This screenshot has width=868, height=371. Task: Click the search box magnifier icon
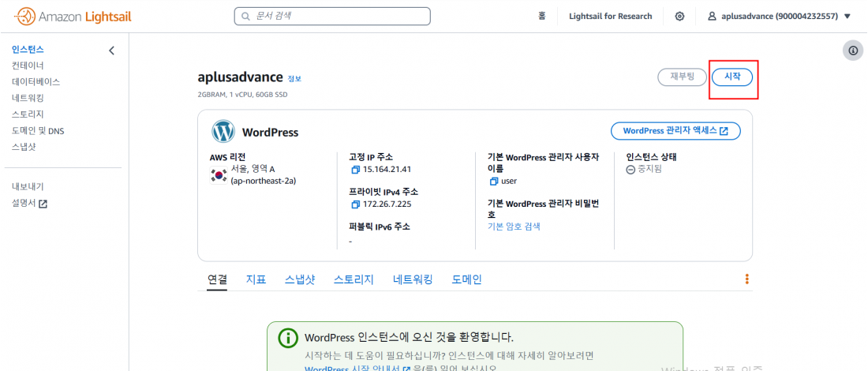[x=245, y=17]
